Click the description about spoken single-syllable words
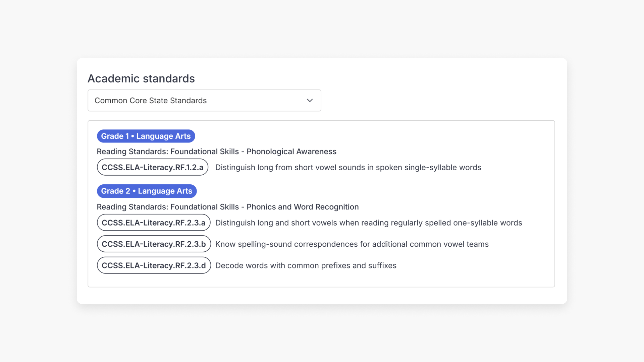Screen dimensions: 644x362 tap(348, 167)
